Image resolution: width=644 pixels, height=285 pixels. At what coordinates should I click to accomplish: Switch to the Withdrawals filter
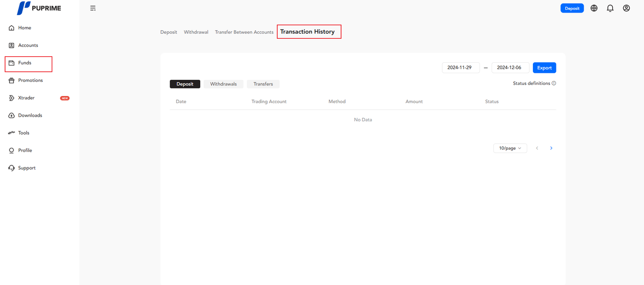(x=223, y=84)
